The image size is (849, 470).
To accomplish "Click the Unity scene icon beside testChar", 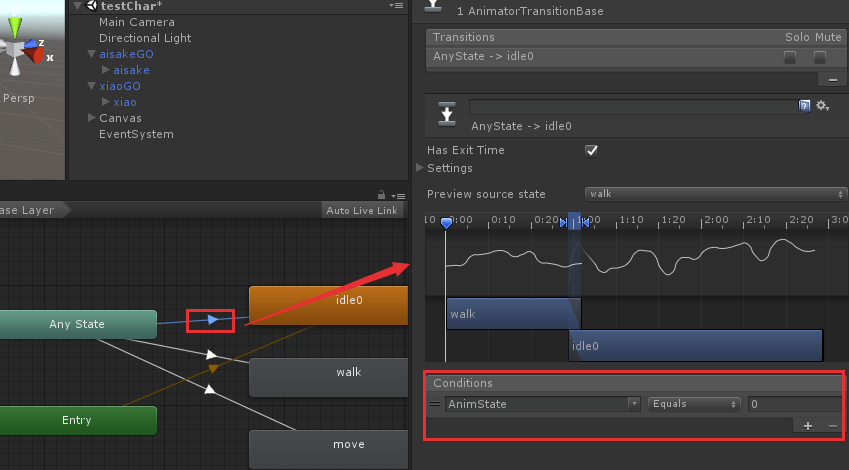I will click(x=92, y=6).
